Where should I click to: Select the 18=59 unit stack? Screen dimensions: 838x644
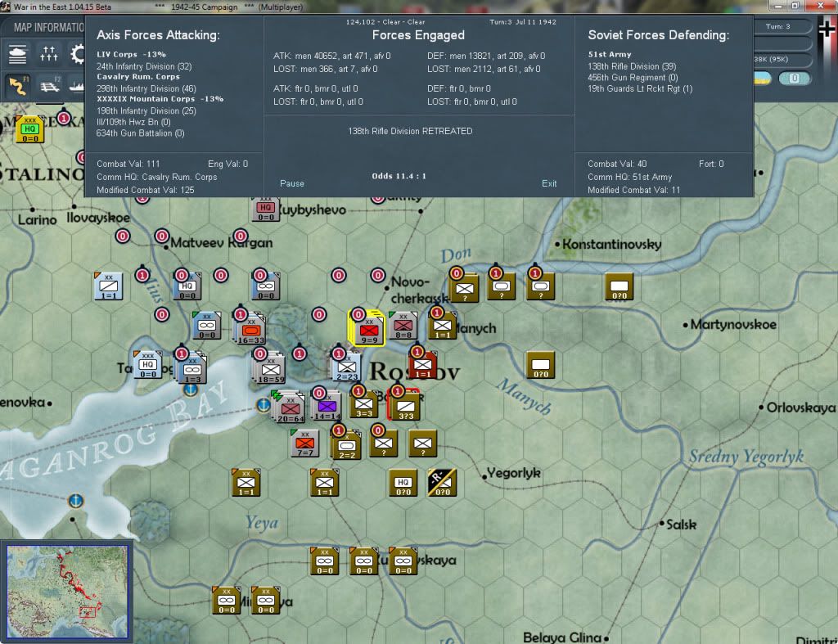pyautogui.click(x=271, y=369)
